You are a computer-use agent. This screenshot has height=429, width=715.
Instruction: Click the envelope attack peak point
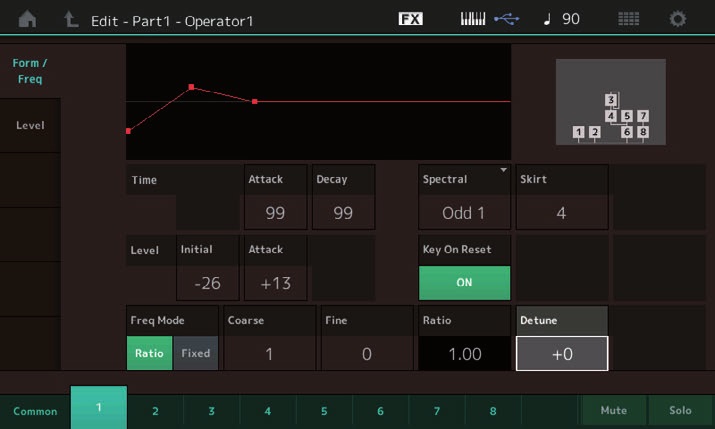click(191, 87)
